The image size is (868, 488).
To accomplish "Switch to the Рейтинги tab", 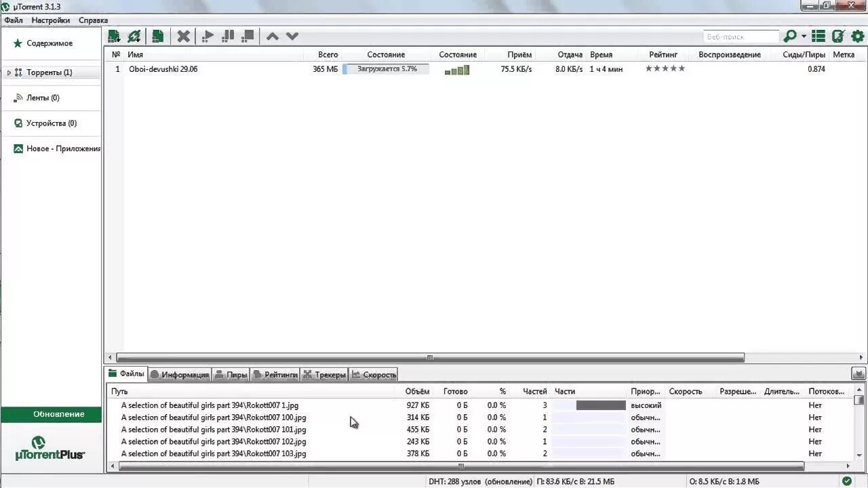I will [275, 375].
